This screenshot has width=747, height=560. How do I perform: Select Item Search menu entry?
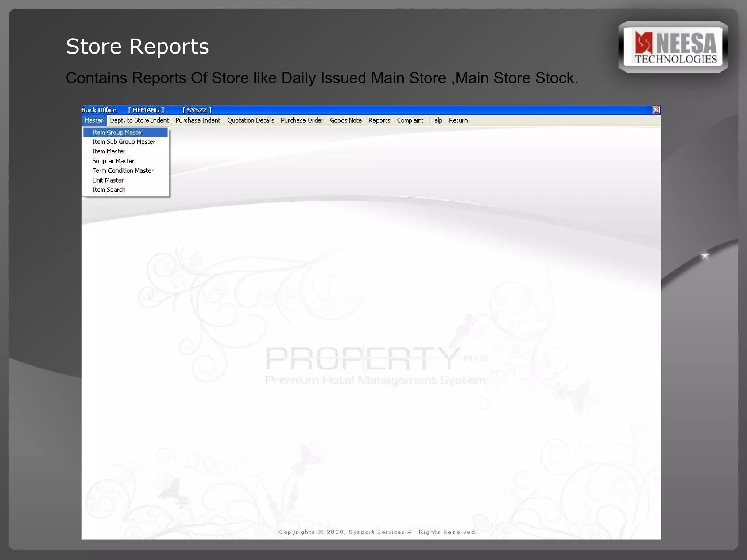[125, 190]
